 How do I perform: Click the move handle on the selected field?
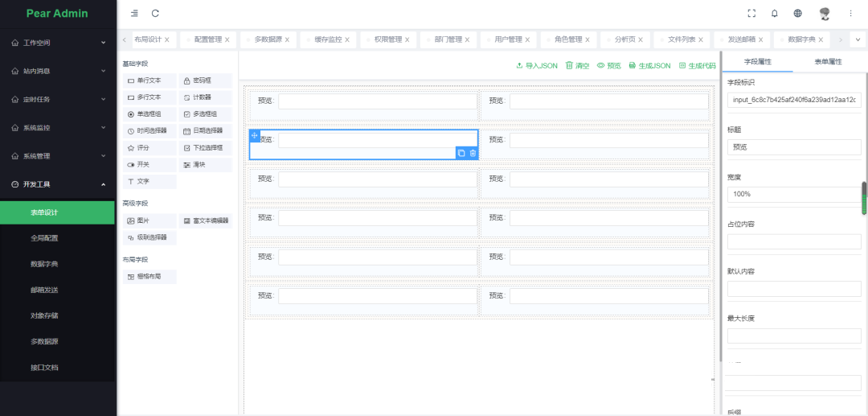point(254,135)
